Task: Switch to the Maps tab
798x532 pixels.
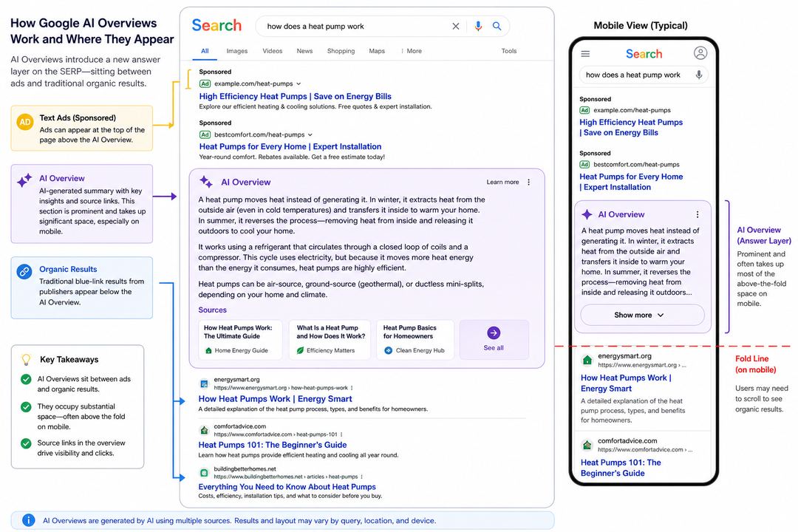Action: 377,51
